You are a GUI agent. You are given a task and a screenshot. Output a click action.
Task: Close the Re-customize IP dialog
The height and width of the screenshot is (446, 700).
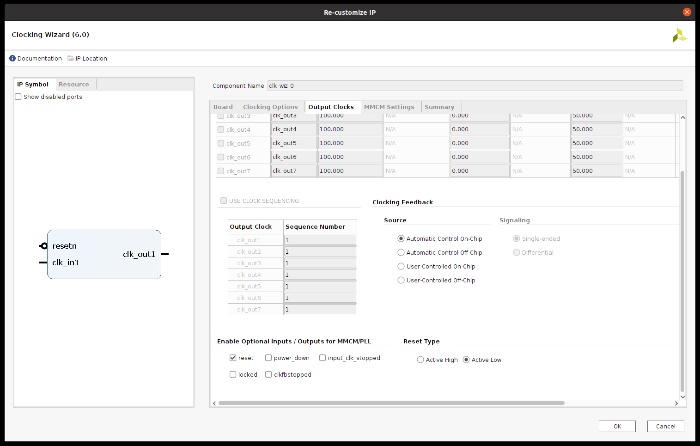click(x=687, y=12)
